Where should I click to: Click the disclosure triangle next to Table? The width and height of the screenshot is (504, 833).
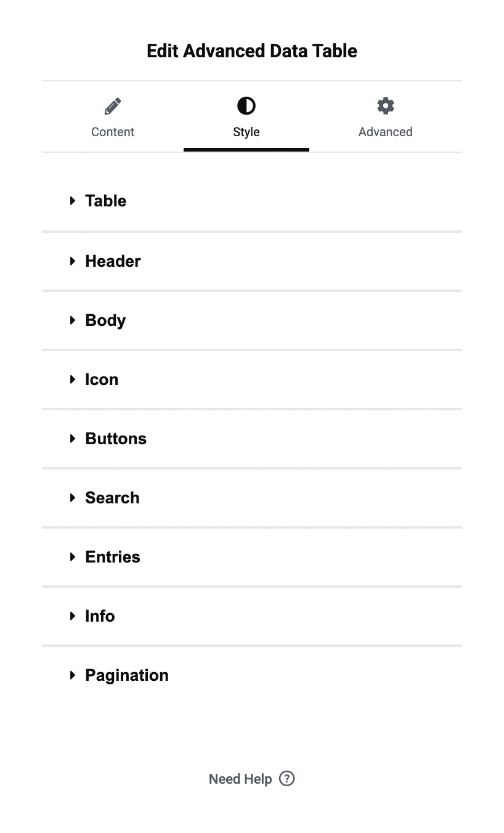[x=73, y=200]
